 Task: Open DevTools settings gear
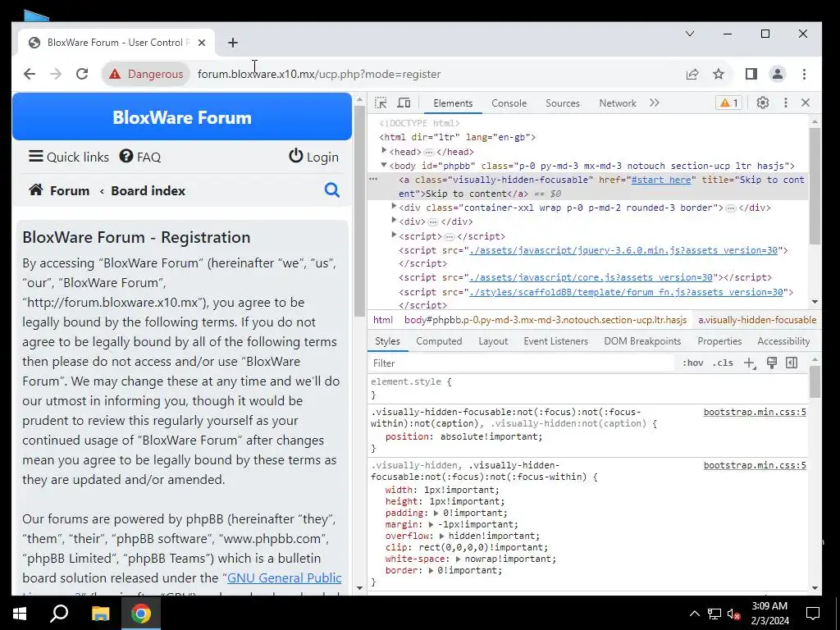click(762, 103)
